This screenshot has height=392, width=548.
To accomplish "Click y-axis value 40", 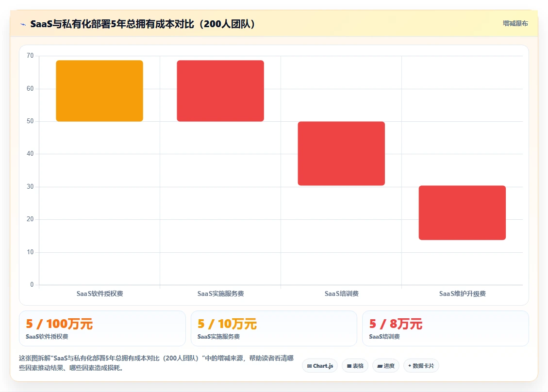I will [x=30, y=154].
